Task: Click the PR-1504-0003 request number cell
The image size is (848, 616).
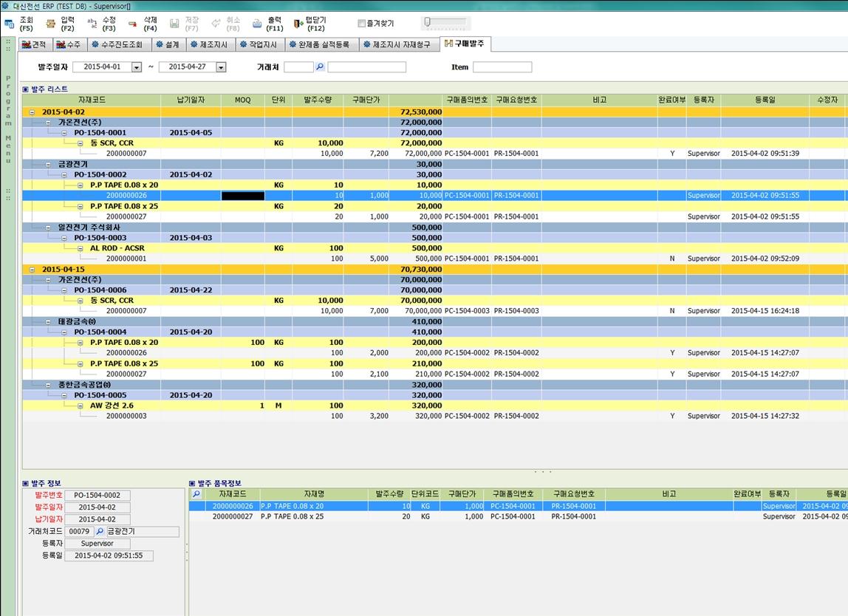Action: (516, 311)
